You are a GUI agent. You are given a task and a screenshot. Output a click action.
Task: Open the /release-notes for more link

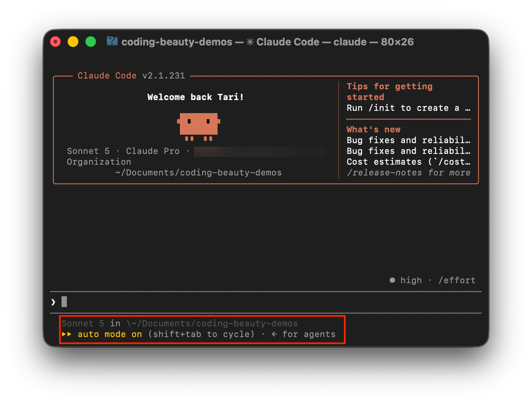click(x=409, y=173)
